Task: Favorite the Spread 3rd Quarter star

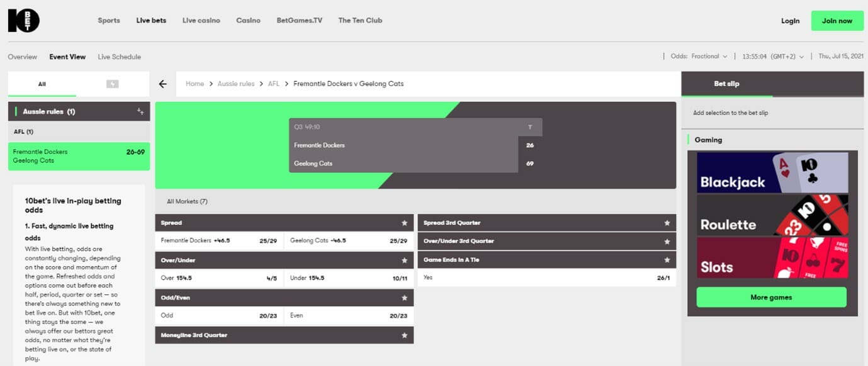Action: coord(667,223)
